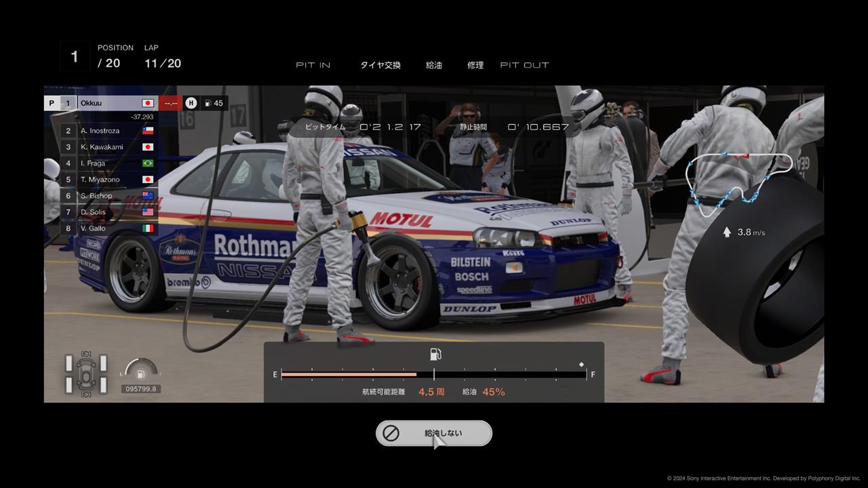Click D. Solis's USA flag icon
868x488 pixels.
(147, 212)
